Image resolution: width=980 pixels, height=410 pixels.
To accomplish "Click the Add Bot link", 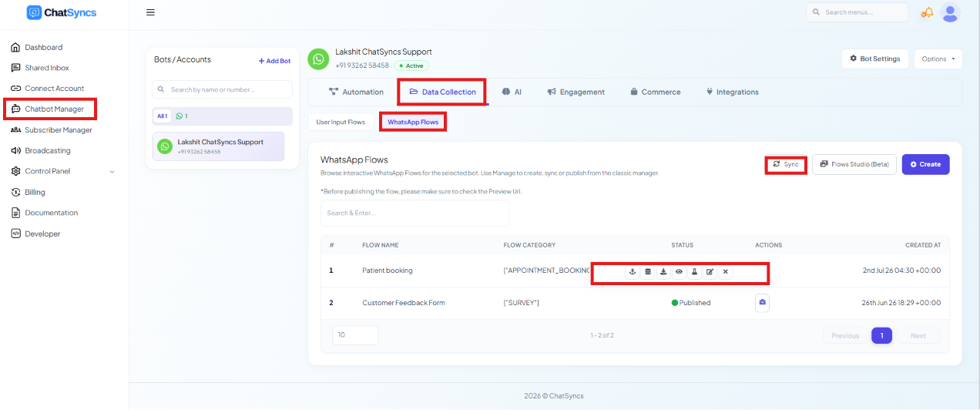I will pos(274,61).
